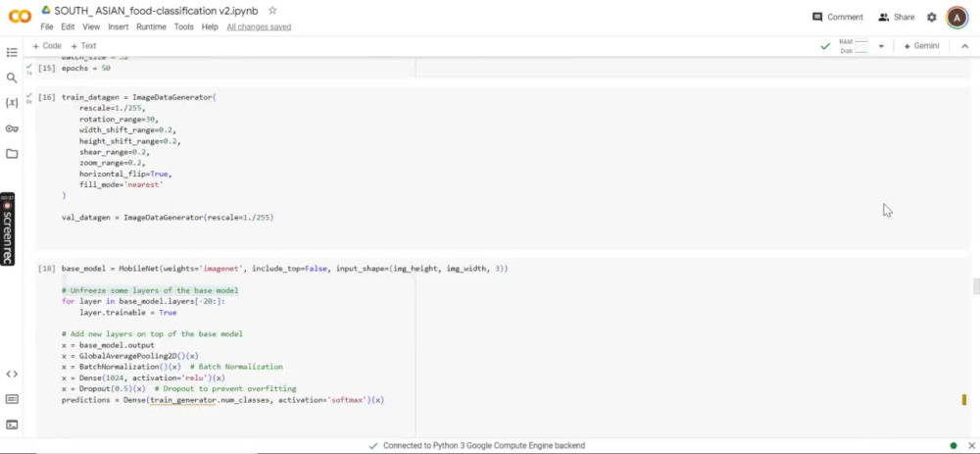Open the RAM Disk resources indicator
980x454 pixels.
point(854,46)
